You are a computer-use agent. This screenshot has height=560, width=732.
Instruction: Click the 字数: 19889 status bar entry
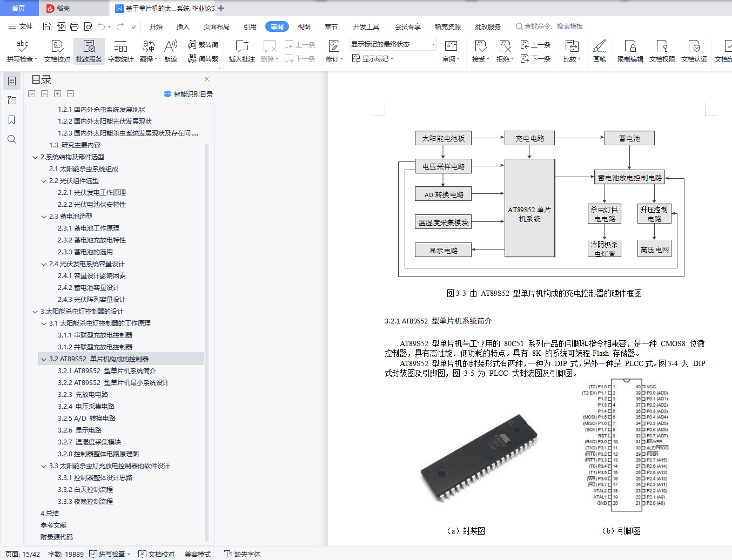pos(66,554)
